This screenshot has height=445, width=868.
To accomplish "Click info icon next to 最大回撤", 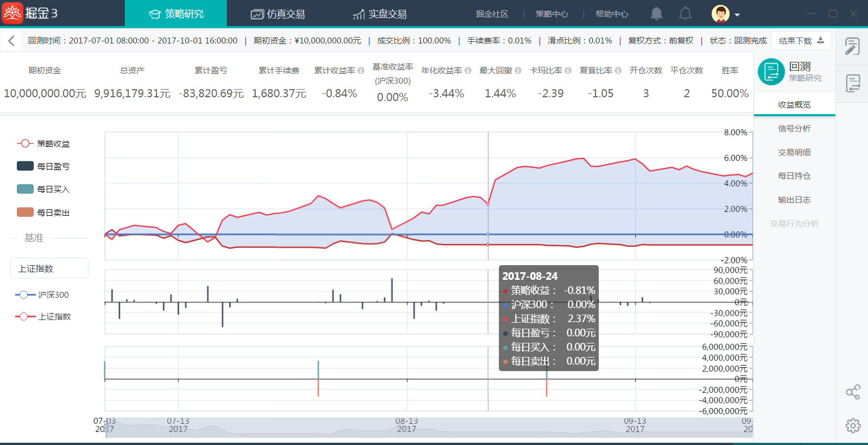I will pos(518,71).
